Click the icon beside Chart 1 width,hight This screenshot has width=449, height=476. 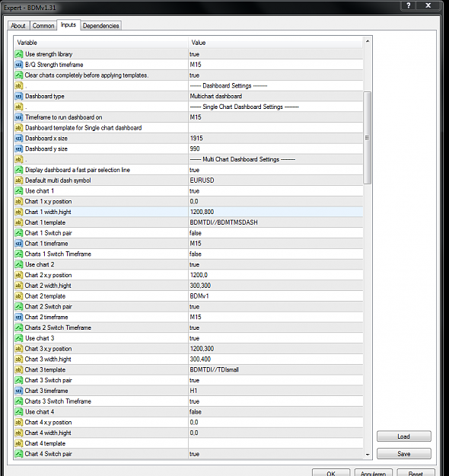coord(19,212)
